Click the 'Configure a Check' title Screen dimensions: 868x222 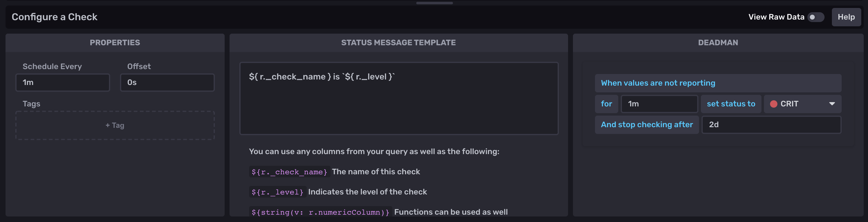(x=54, y=17)
